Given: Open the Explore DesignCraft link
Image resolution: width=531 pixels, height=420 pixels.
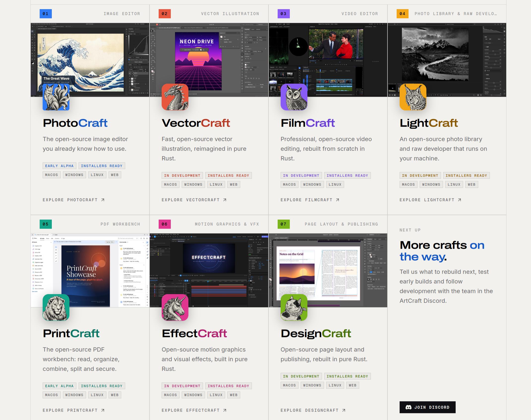Looking at the screenshot, I should tap(313, 410).
